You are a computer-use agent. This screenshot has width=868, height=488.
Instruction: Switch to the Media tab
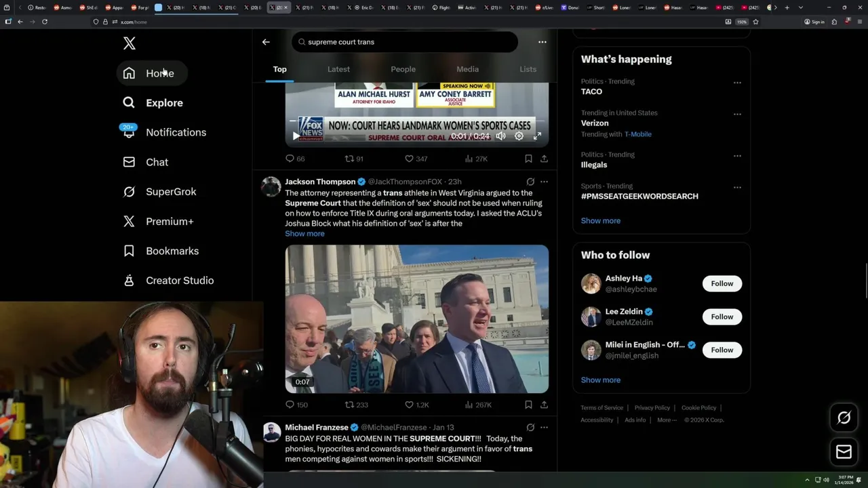coord(467,69)
